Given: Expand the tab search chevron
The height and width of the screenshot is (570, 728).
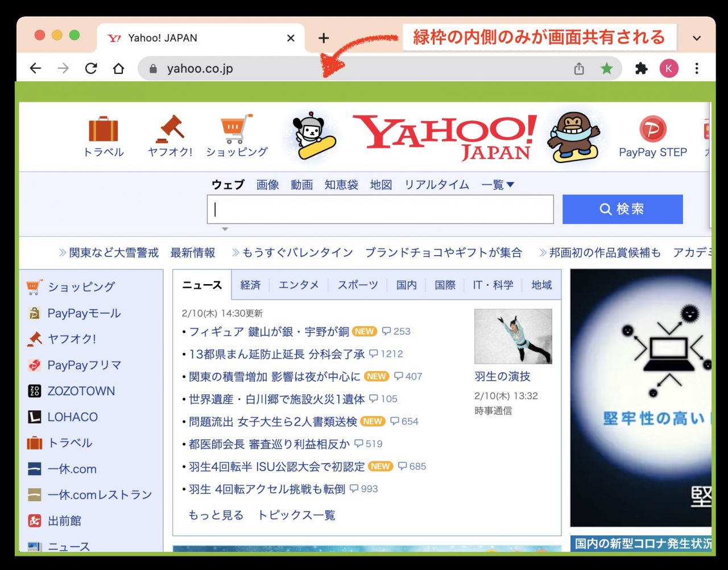Looking at the screenshot, I should tap(697, 38).
